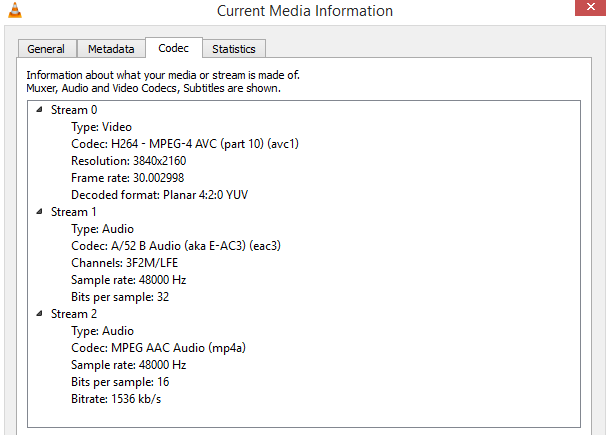Select the Stream 2 label
607x435 pixels.
[x=74, y=314]
